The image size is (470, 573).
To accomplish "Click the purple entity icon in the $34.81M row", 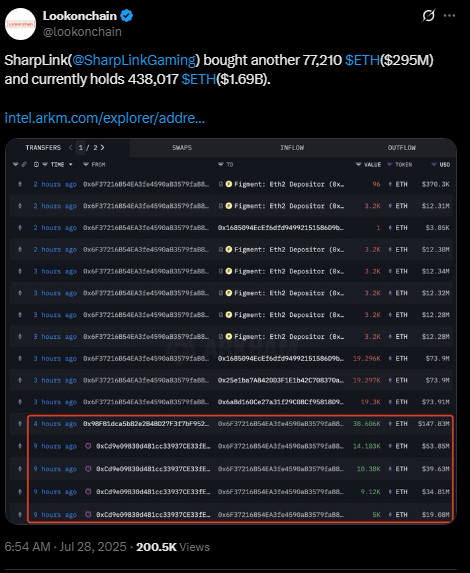I will 88,492.
